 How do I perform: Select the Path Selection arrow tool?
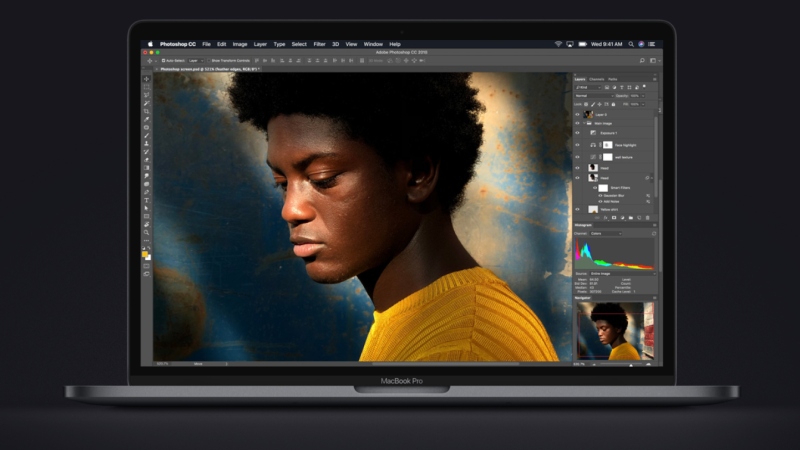point(147,210)
